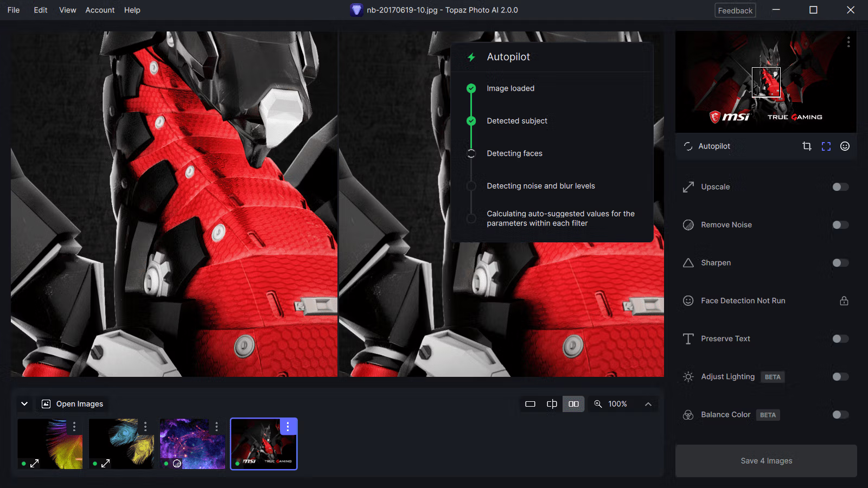Click denoise badge on galaxy thumbnail
The width and height of the screenshot is (868, 488).
coord(177,464)
